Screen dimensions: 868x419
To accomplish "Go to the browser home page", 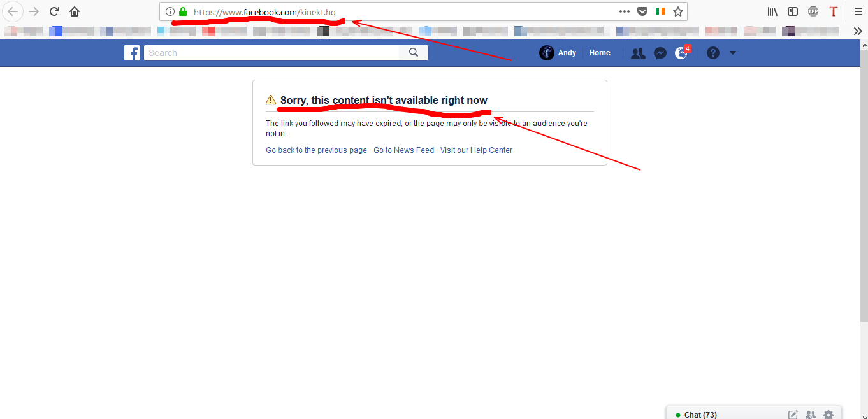I will pos(75,11).
